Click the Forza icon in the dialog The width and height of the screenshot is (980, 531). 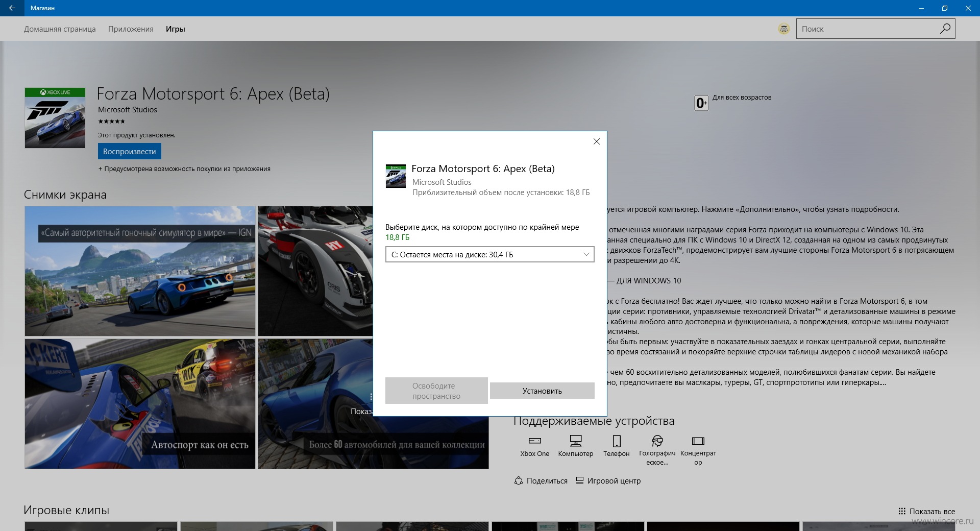pos(396,176)
